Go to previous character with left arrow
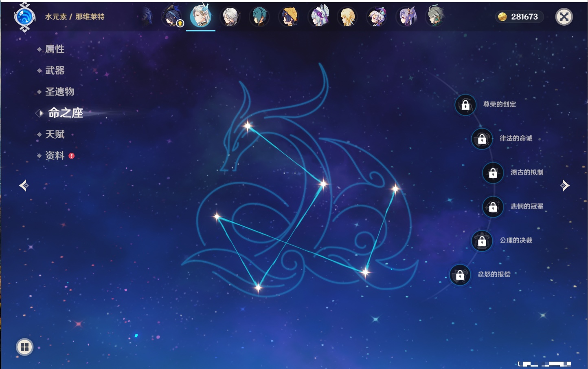Image resolution: width=588 pixels, height=369 pixels. (x=24, y=186)
